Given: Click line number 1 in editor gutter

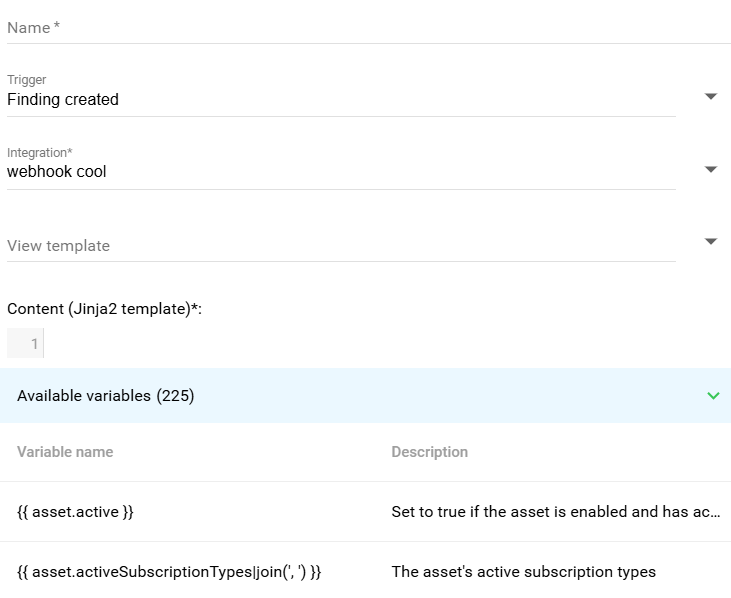Looking at the screenshot, I should click(34, 344).
